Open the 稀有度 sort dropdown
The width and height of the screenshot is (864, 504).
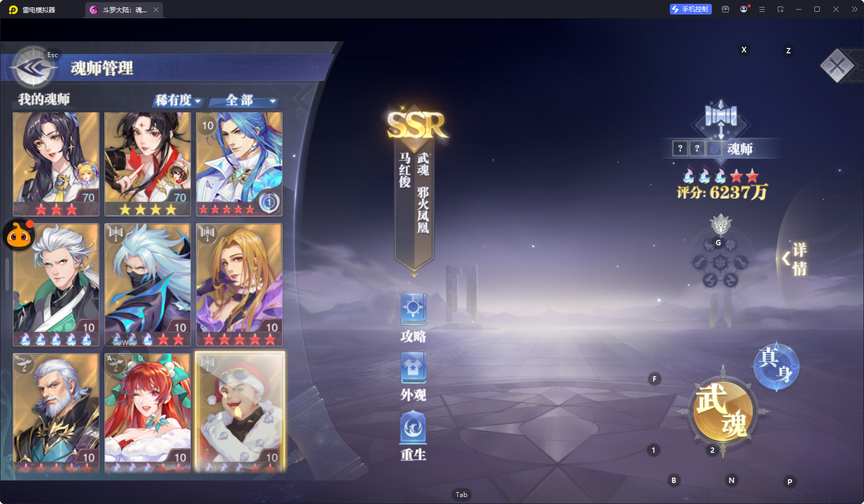[x=178, y=100]
